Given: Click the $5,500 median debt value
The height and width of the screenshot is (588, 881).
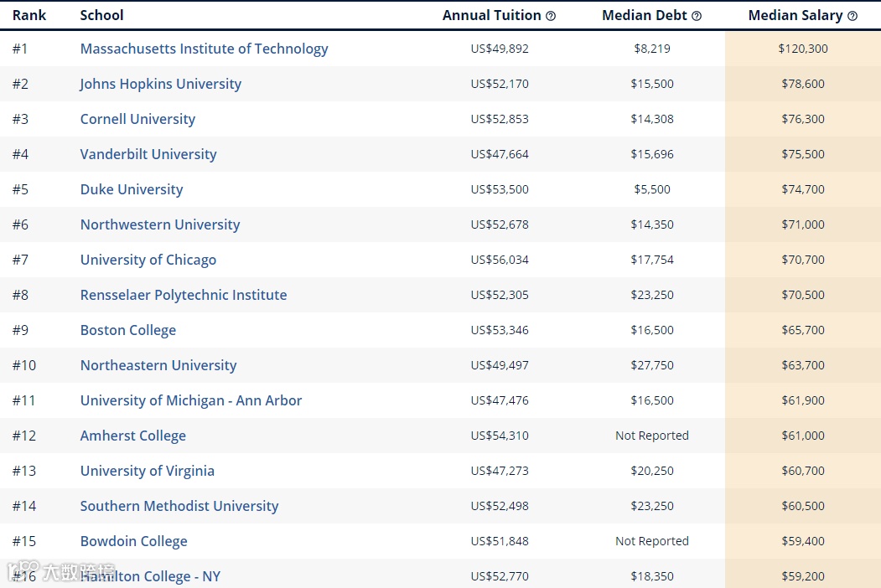Looking at the screenshot, I should (652, 190).
